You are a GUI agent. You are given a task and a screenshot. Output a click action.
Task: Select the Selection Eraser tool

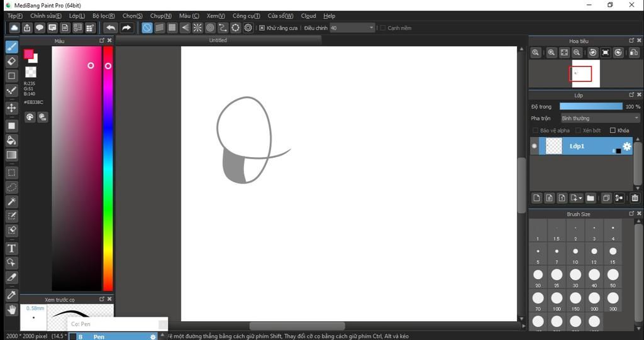[x=11, y=231]
